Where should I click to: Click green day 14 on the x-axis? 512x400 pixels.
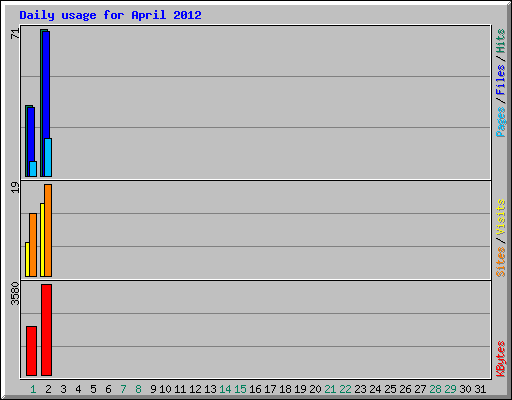[x=225, y=389]
